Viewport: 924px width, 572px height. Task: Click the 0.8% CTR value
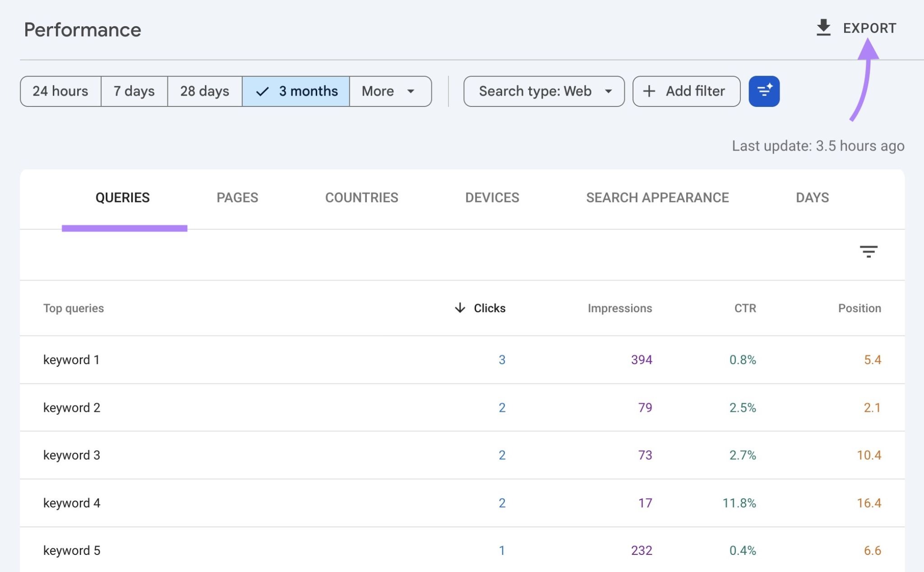pyautogui.click(x=743, y=360)
